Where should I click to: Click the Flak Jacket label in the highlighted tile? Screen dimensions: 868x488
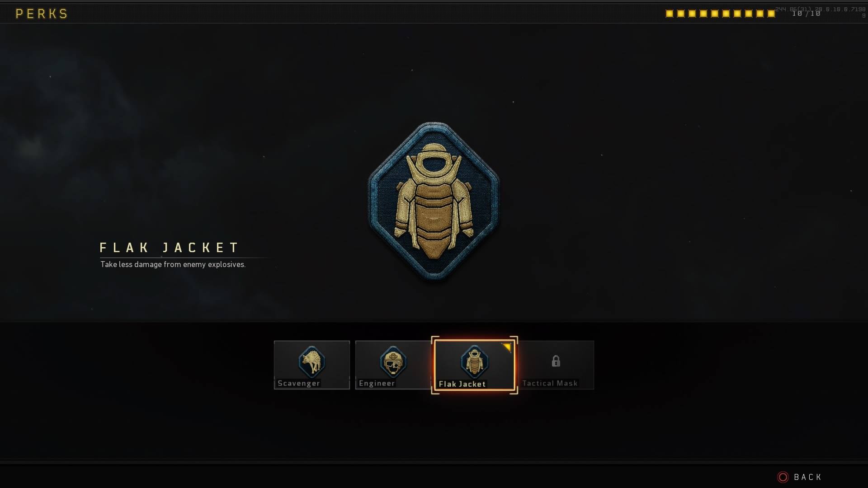462,384
